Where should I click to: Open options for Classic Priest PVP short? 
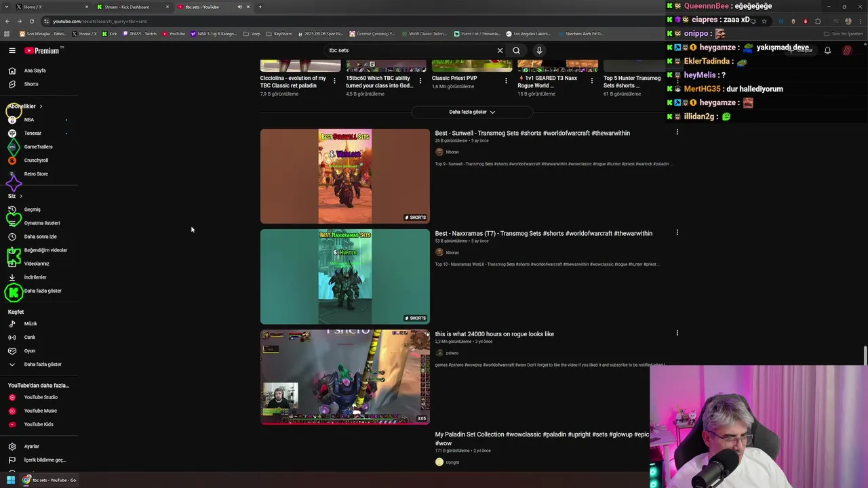506,81
